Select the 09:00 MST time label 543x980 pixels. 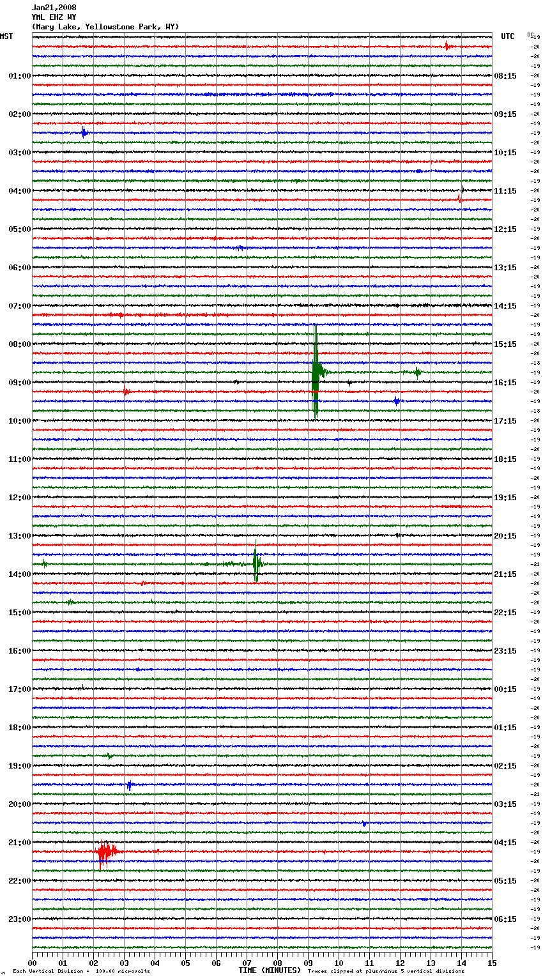(x=20, y=383)
